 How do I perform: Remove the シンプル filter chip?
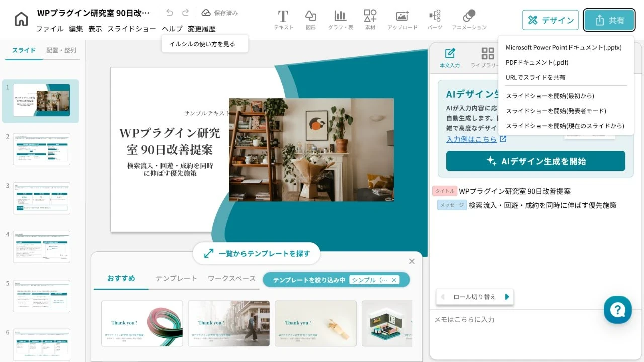click(x=394, y=280)
